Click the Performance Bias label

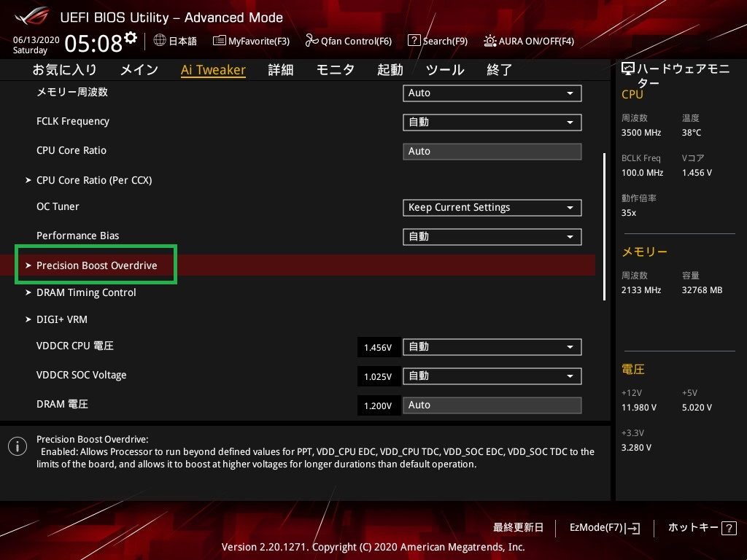77,236
